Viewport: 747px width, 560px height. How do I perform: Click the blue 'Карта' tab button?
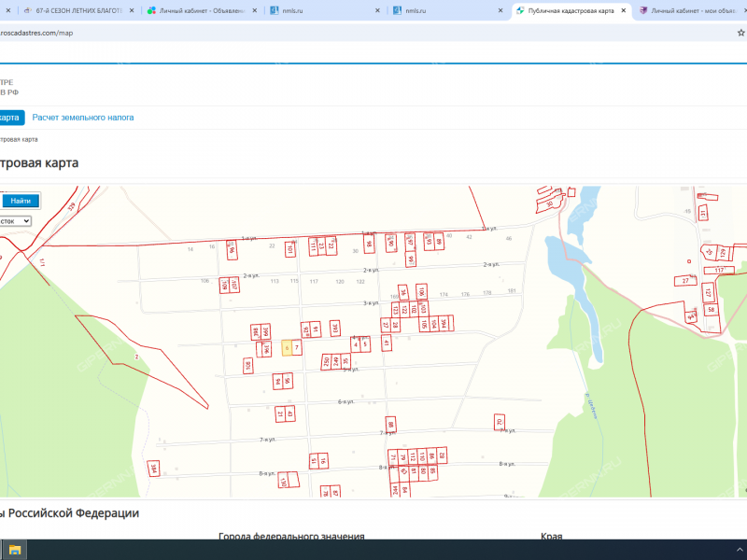10,118
